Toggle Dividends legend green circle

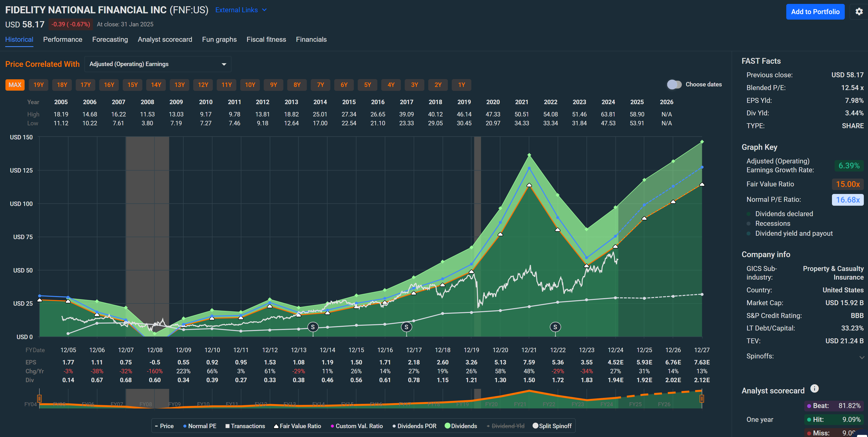click(448, 426)
